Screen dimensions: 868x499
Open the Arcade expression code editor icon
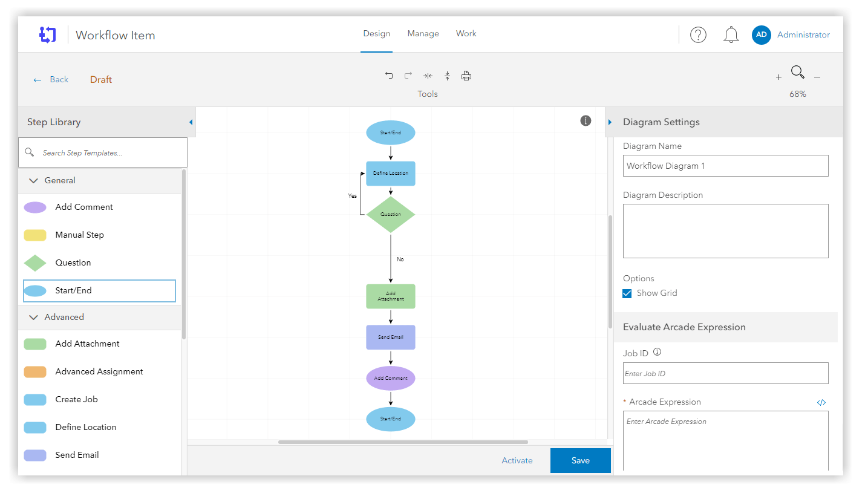[821, 402]
